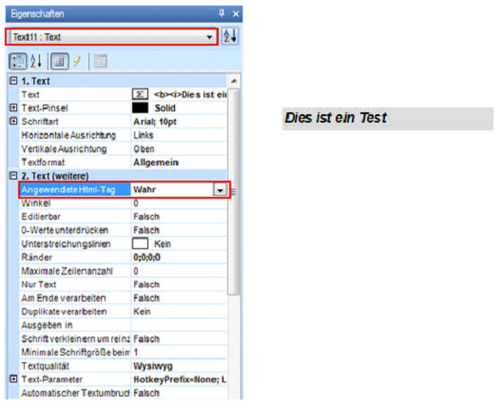The height and width of the screenshot is (408, 504).
Task: Select the Minimale Schriftgröße property
Action: (x=123, y=352)
